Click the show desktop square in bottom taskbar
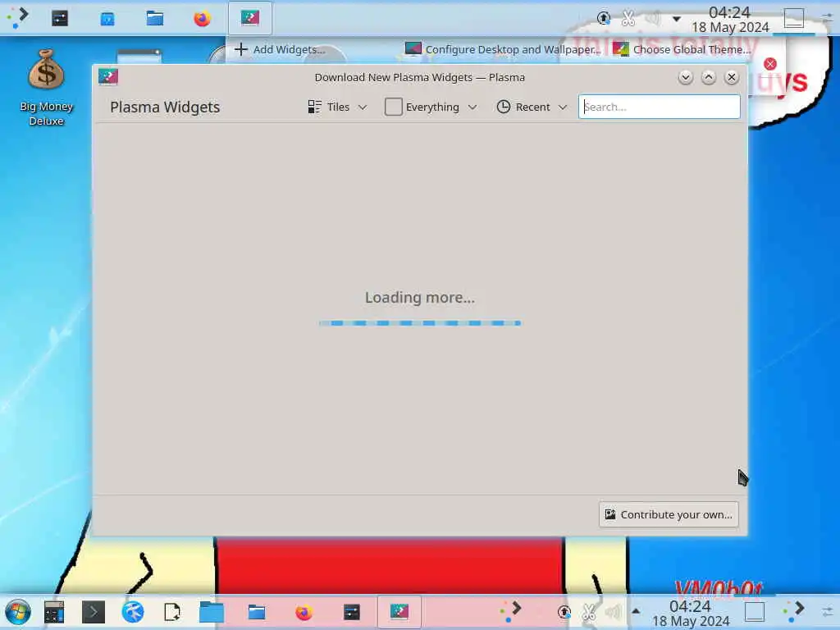 click(x=755, y=612)
